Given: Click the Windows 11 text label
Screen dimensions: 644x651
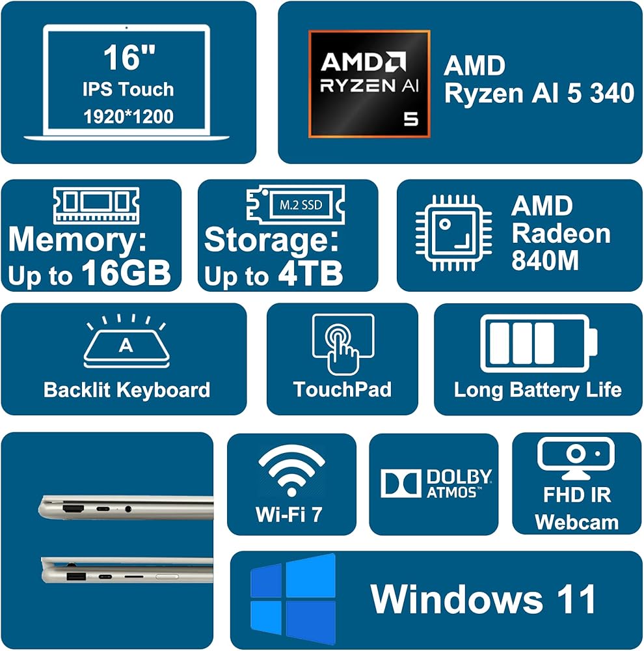Looking at the screenshot, I should (x=483, y=599).
